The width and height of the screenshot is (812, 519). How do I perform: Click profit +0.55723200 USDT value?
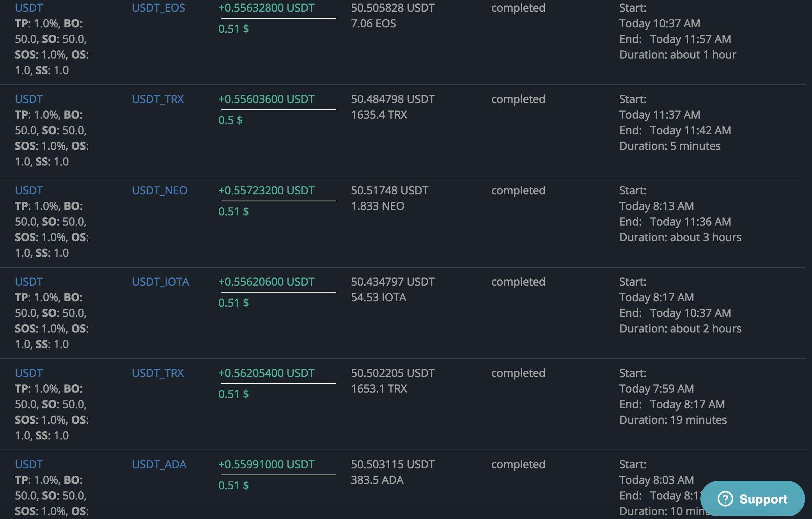266,190
